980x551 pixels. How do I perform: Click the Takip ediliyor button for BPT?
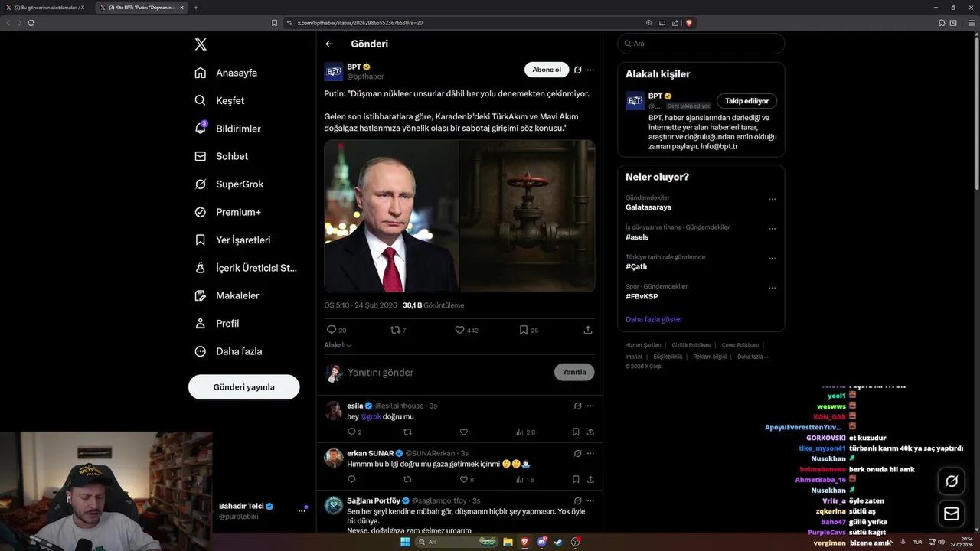coord(747,101)
